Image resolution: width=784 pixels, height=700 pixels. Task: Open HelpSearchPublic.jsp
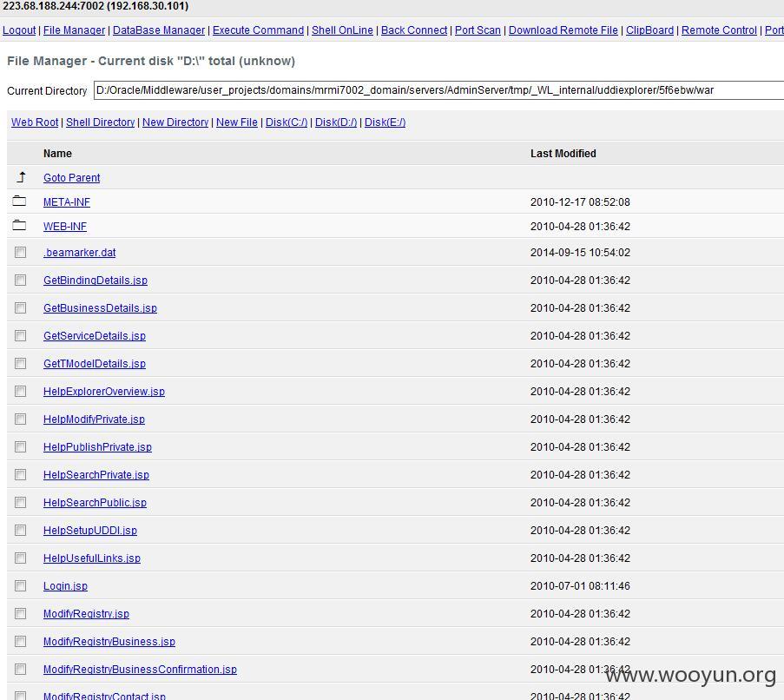pos(95,502)
